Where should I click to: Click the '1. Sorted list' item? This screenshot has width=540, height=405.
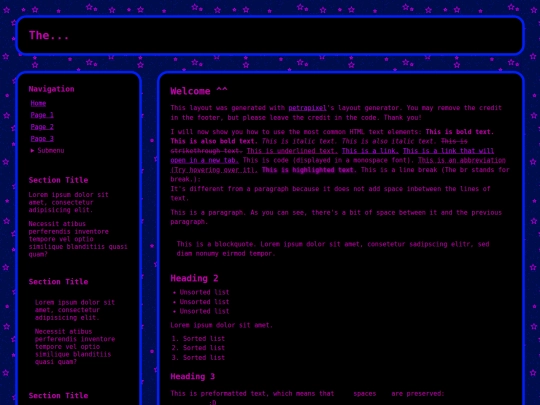click(198, 339)
